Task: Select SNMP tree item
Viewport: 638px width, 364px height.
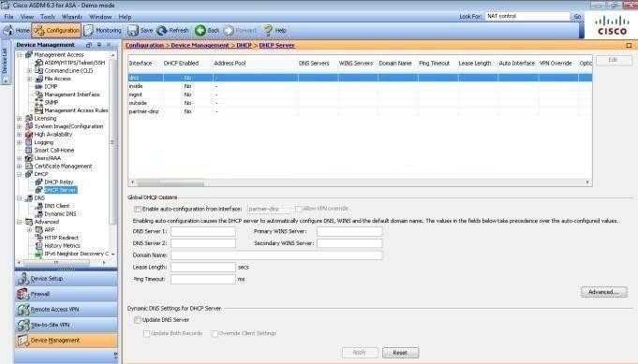Action: click(x=52, y=102)
